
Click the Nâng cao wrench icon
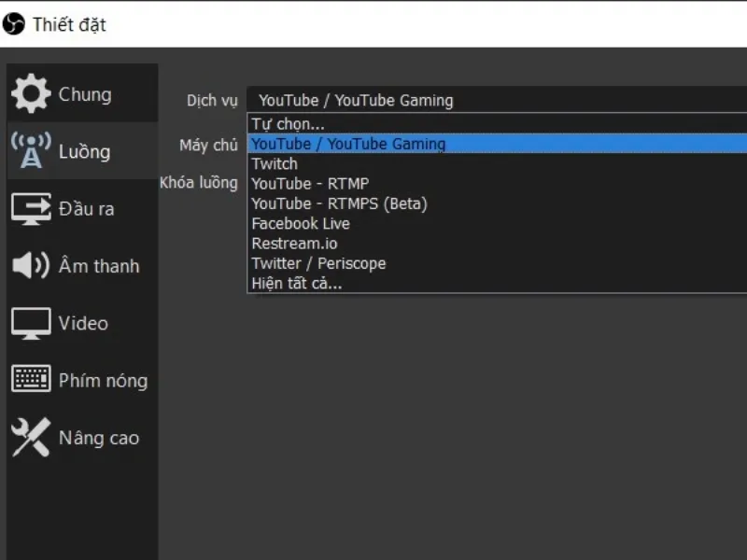[x=31, y=437]
